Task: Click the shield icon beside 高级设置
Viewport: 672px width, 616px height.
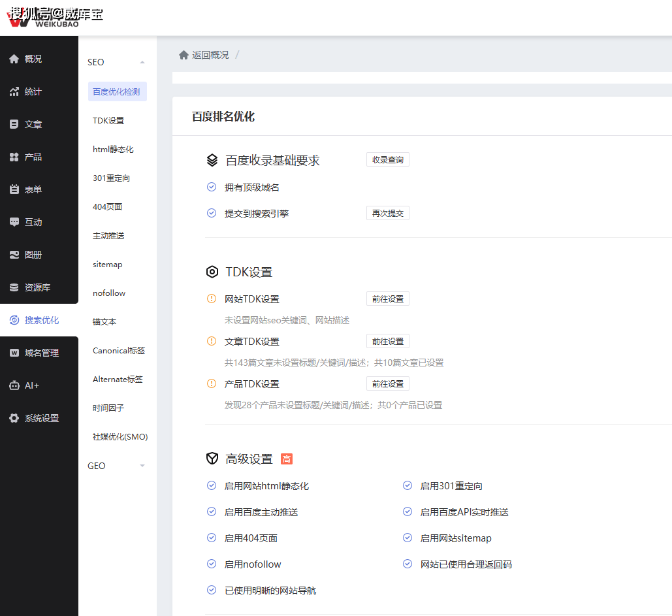Action: point(212,459)
